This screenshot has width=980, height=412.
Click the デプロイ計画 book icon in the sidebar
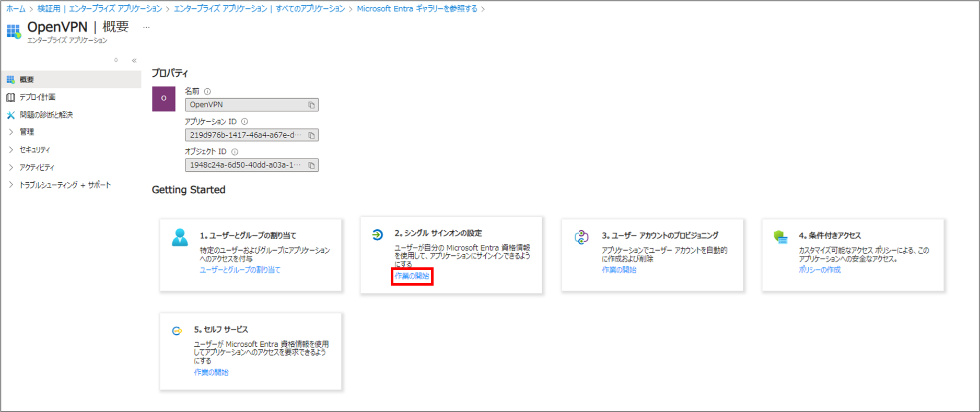click(10, 97)
